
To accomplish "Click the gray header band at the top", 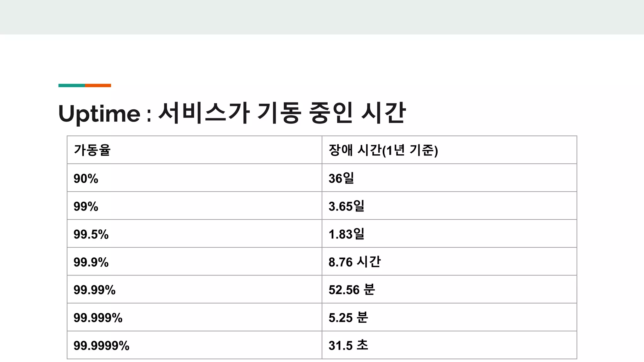I will (322, 17).
